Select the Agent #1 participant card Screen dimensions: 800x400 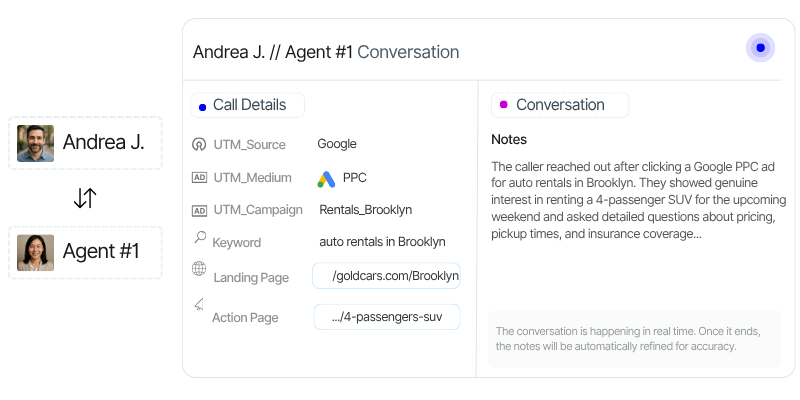point(85,252)
